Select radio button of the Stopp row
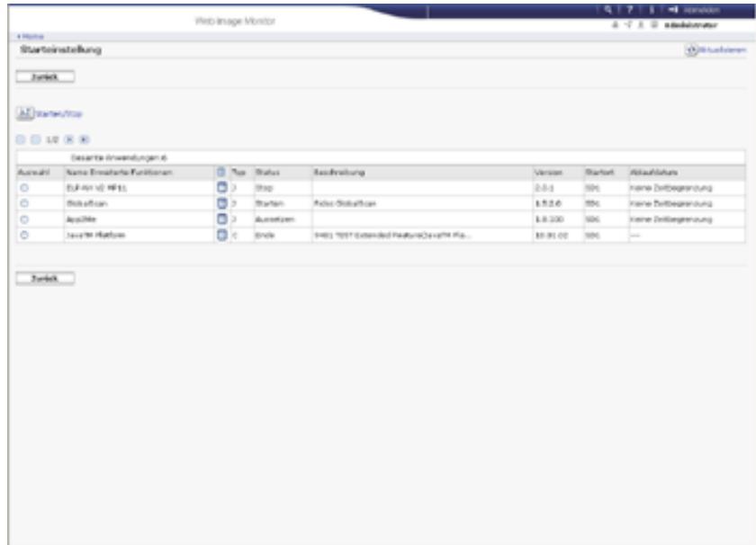This screenshot has height=545, width=756. (24, 188)
